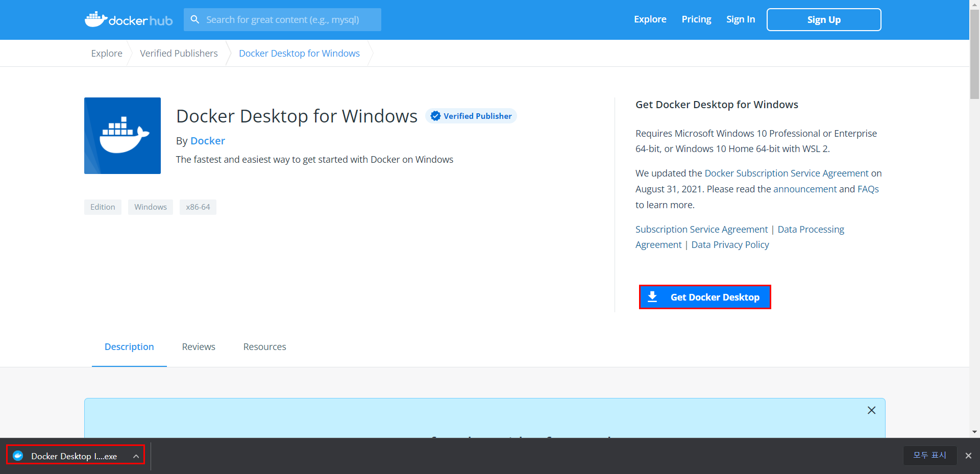Open the FAQs link
980x474 pixels.
pos(868,189)
